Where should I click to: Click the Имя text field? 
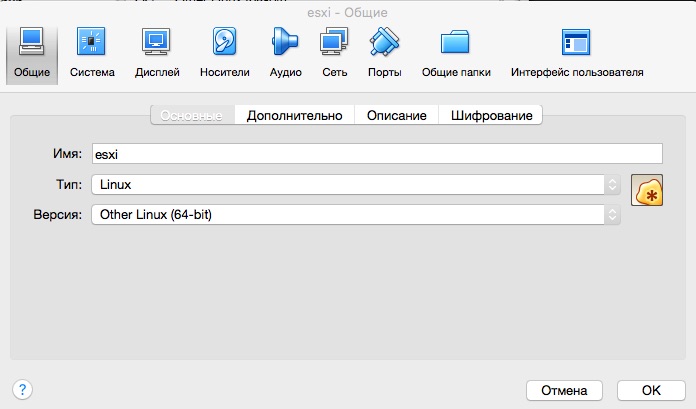point(376,154)
